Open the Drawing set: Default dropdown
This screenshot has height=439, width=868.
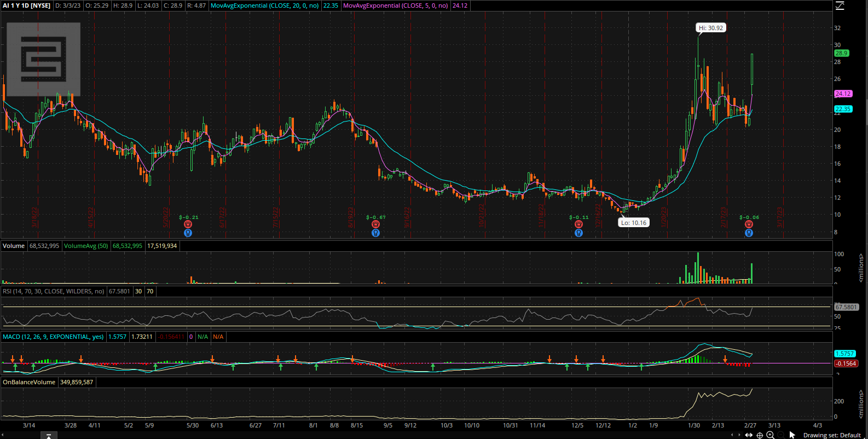click(x=832, y=435)
